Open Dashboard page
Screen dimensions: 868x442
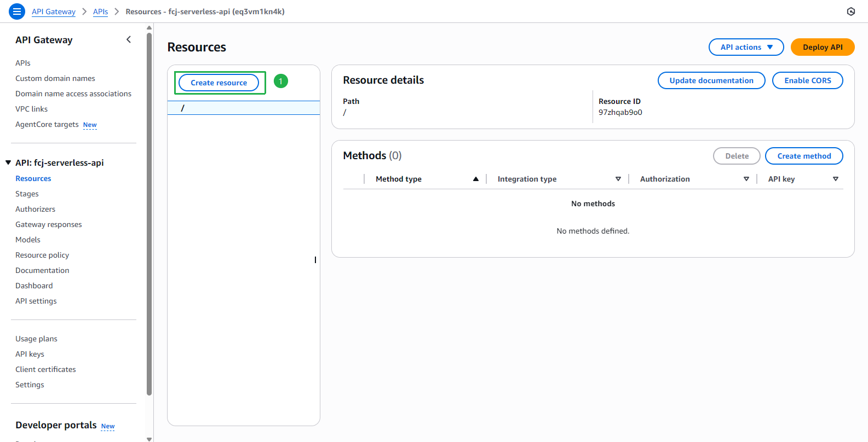pyautogui.click(x=34, y=286)
